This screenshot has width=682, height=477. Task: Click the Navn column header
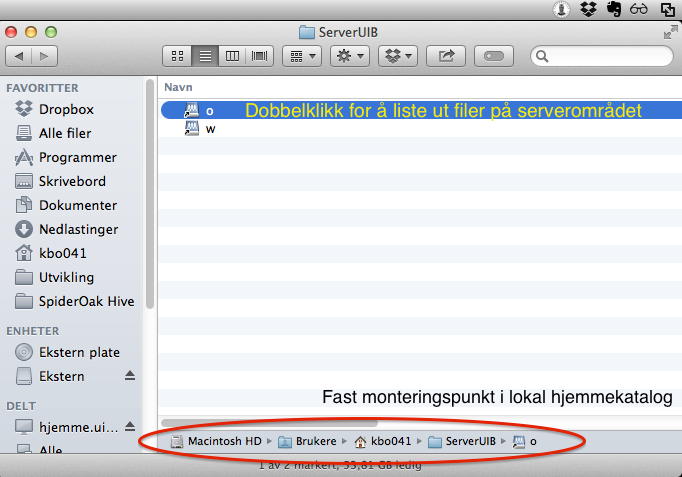178,87
